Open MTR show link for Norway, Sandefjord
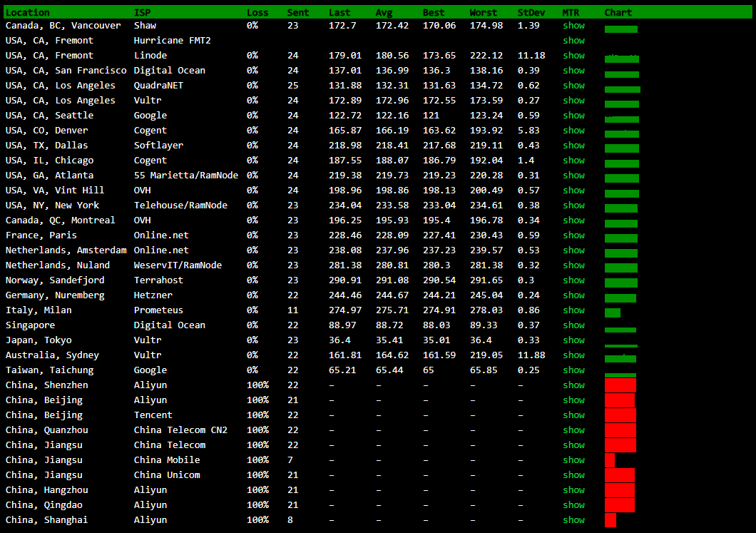The image size is (756, 533). click(573, 280)
